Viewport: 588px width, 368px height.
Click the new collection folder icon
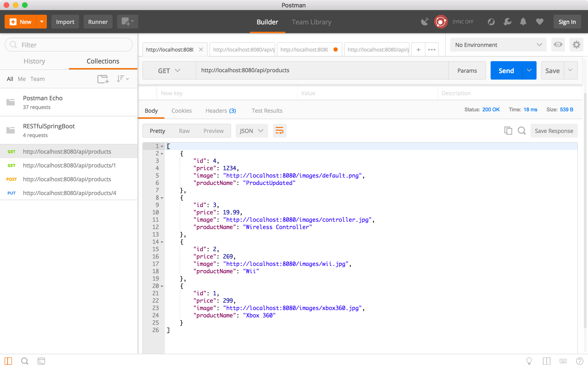(103, 79)
